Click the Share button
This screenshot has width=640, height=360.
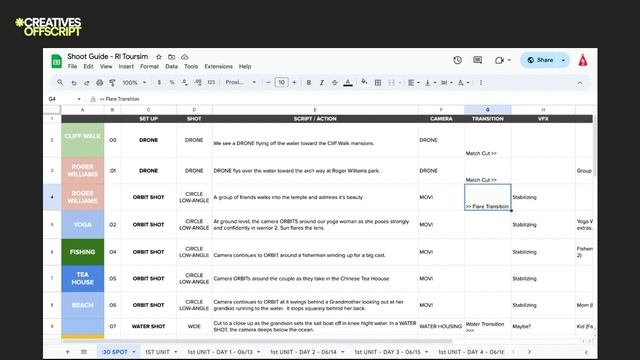pos(540,60)
